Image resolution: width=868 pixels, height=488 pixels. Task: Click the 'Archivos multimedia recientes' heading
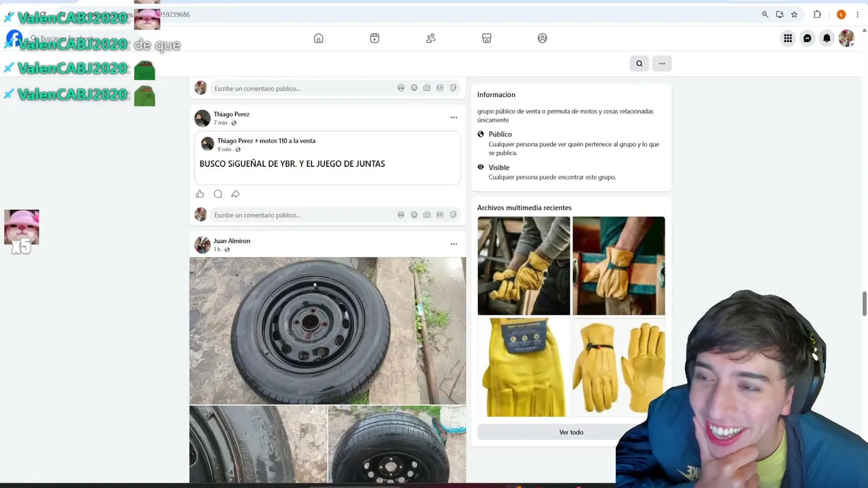click(524, 208)
